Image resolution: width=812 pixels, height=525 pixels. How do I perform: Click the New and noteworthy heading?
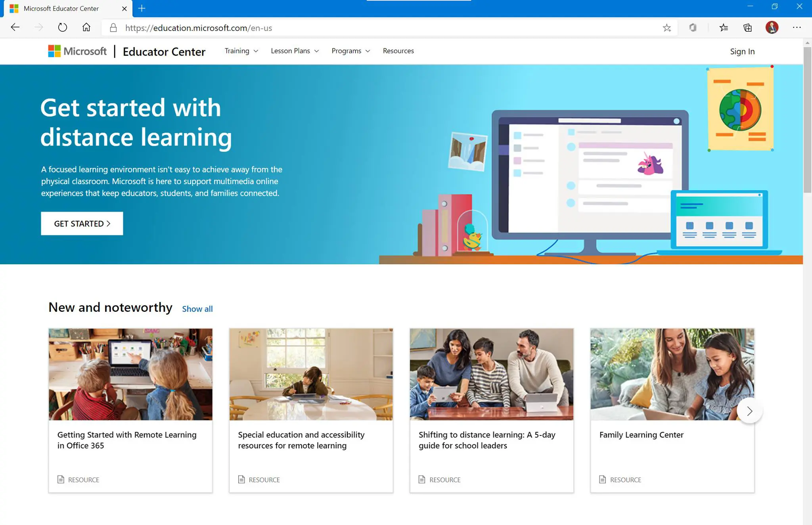coord(110,307)
